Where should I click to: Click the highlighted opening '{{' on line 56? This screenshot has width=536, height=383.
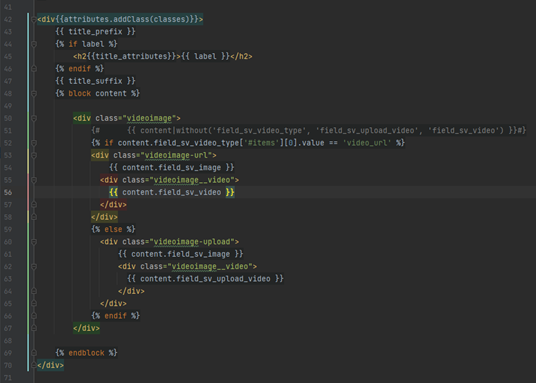coord(113,193)
